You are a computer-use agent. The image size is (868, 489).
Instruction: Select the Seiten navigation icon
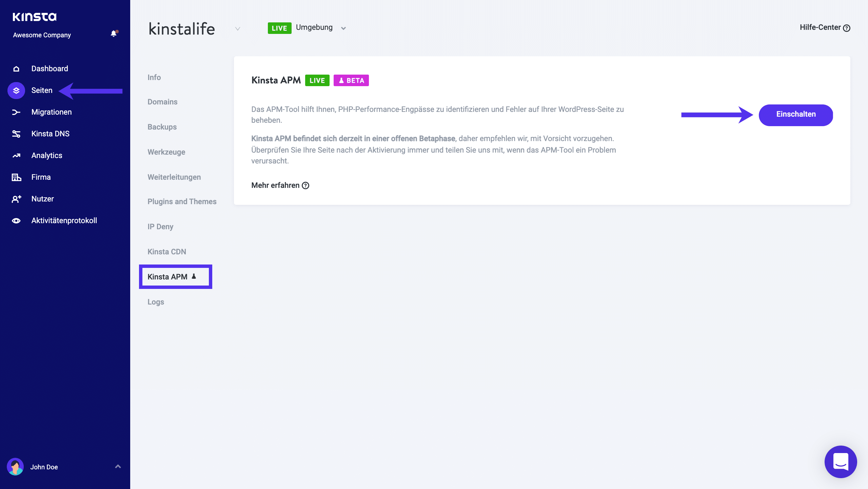tap(16, 90)
